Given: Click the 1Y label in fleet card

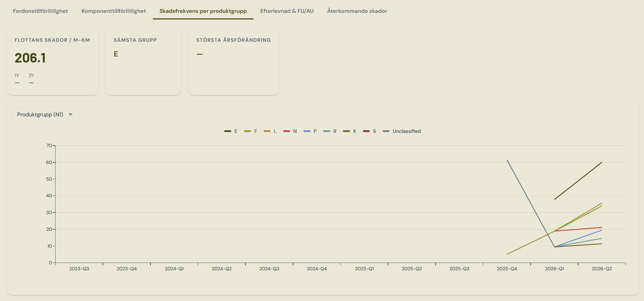Looking at the screenshot, I should point(17,76).
